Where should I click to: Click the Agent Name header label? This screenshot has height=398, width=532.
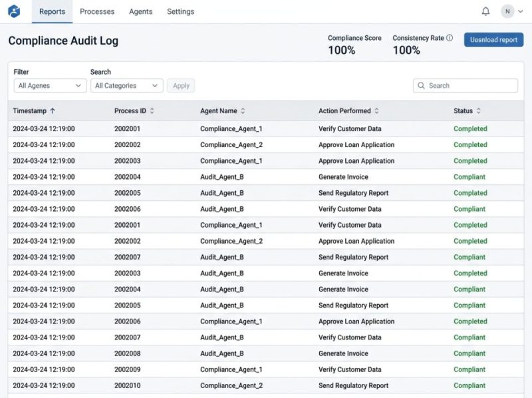click(x=219, y=110)
